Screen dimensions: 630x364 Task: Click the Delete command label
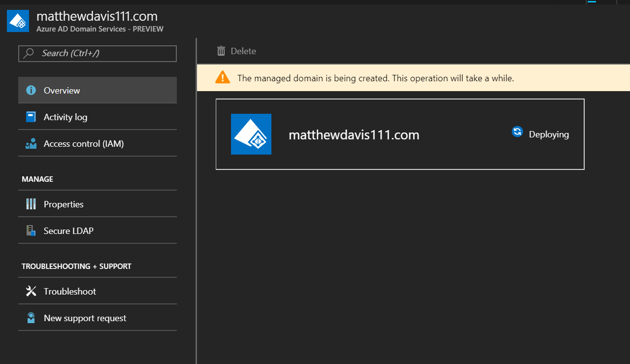(x=243, y=51)
